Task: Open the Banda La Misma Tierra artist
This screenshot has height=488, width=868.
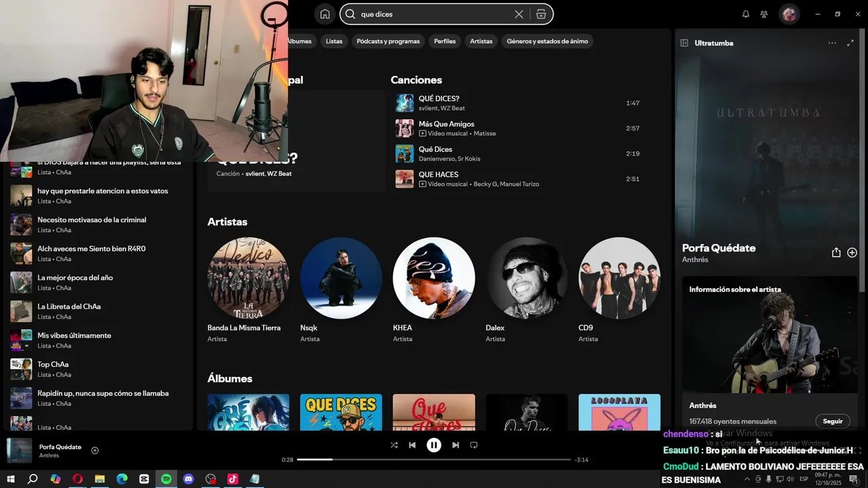Action: [248, 278]
